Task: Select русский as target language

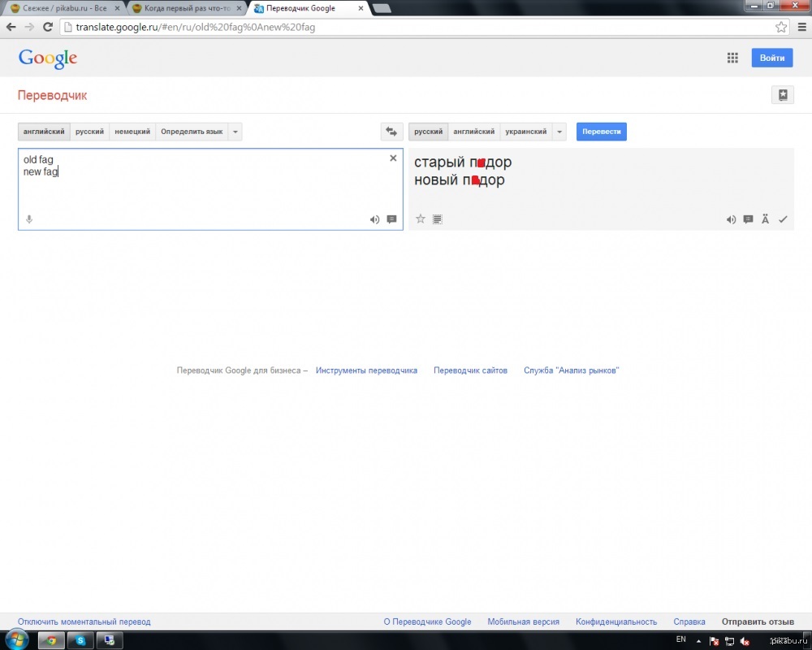Action: pyautogui.click(x=428, y=132)
